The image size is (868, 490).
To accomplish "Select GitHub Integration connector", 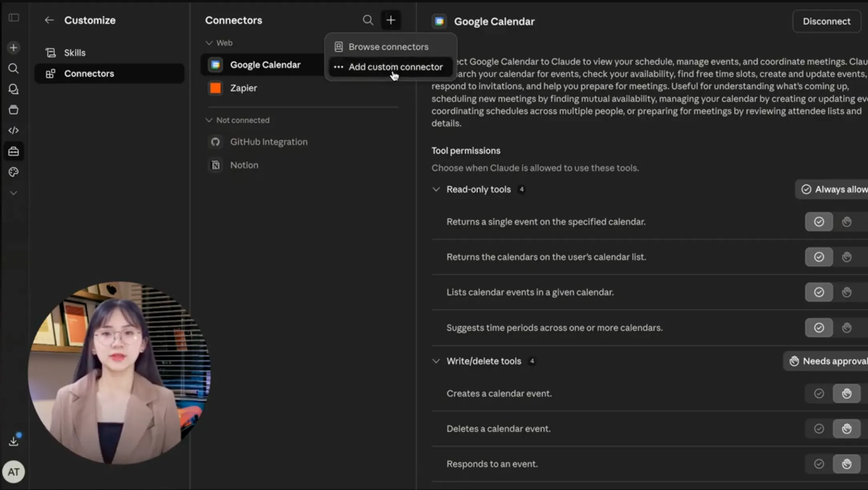I will pyautogui.click(x=302, y=142).
